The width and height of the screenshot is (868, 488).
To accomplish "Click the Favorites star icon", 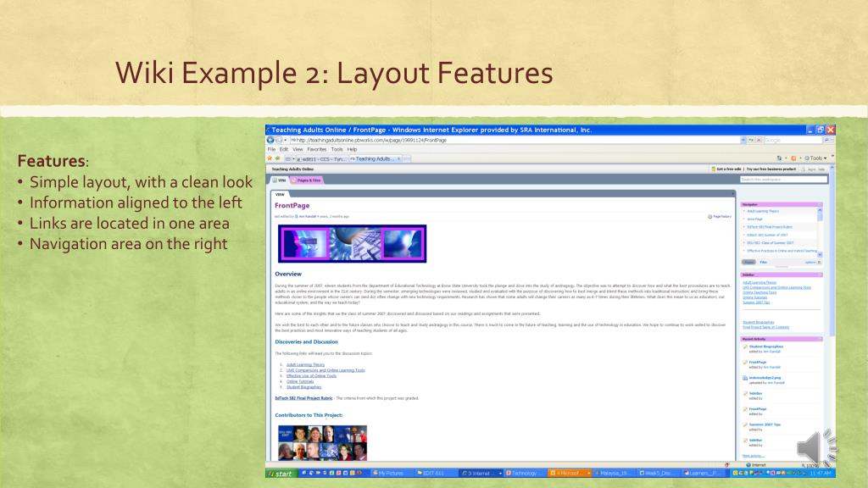I will pos(270,158).
